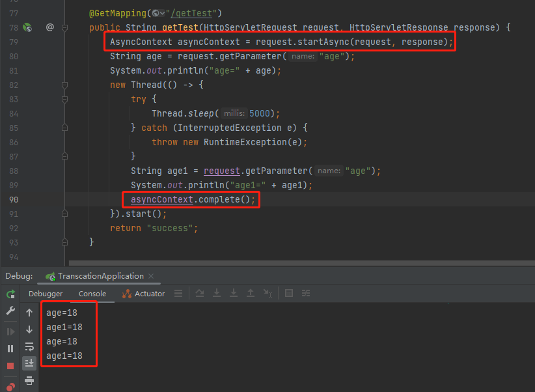Toggle fold marker at line 85 catch
535x392 pixels.
click(64, 128)
